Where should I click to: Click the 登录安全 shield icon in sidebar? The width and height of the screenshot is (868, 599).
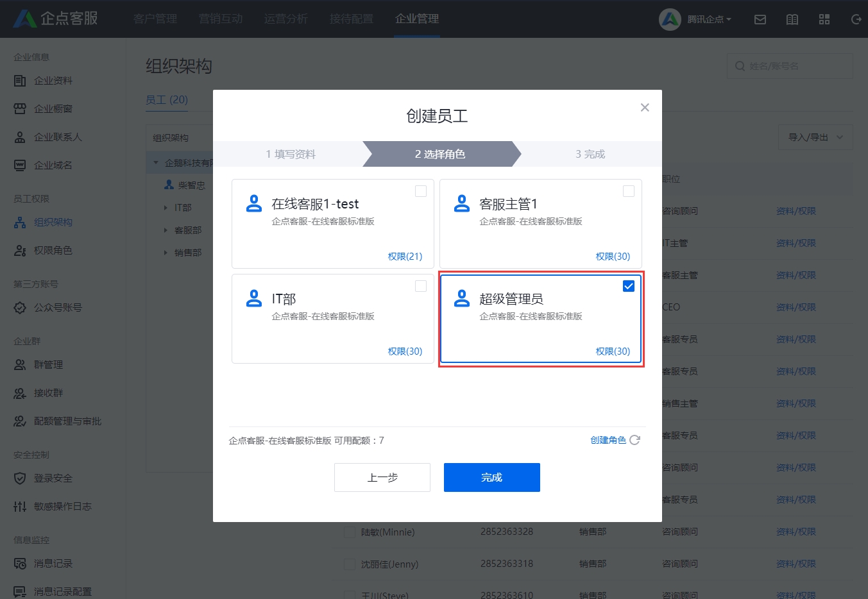pos(20,478)
